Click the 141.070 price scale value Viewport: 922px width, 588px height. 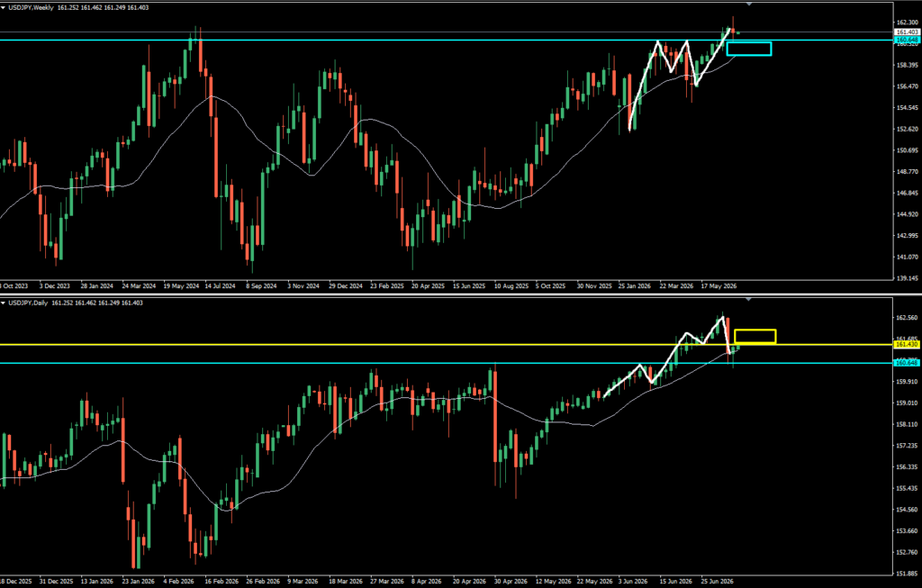[x=908, y=257]
